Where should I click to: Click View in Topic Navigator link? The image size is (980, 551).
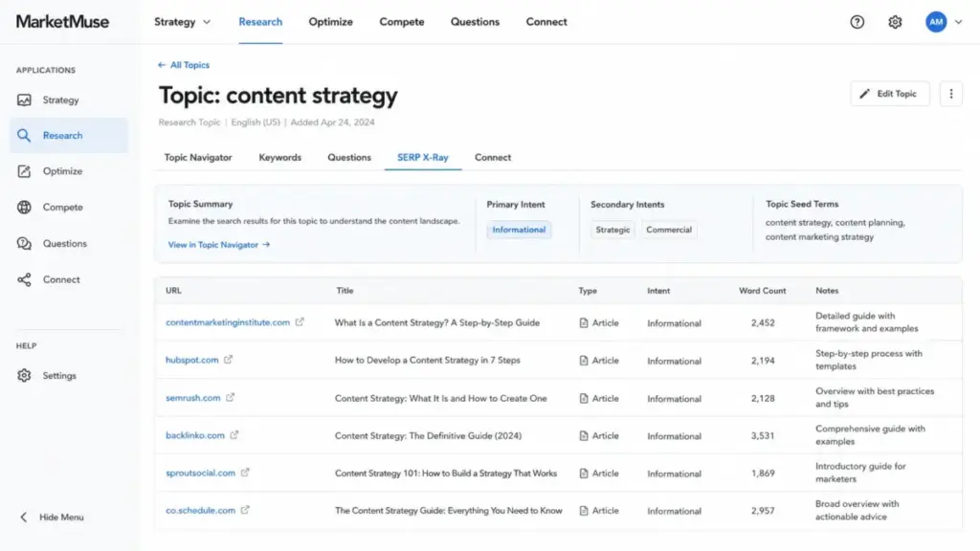pyautogui.click(x=219, y=245)
